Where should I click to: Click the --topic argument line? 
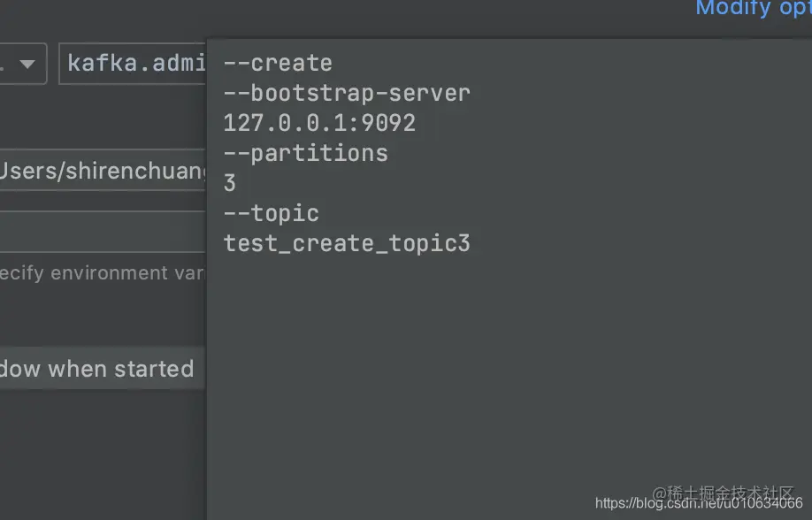pyautogui.click(x=271, y=213)
